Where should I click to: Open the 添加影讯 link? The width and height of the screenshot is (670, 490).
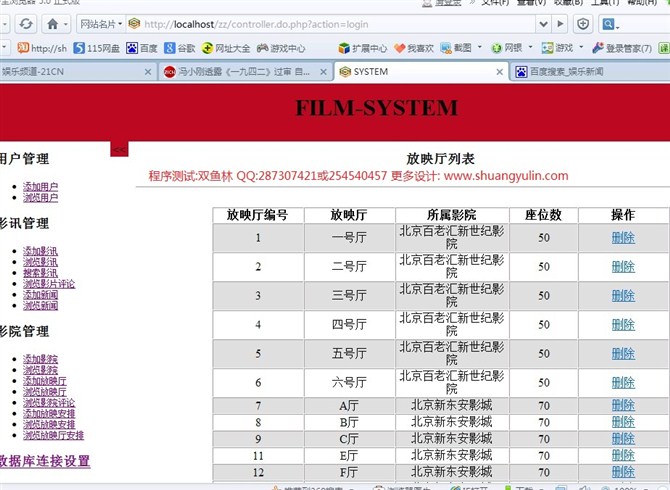pos(41,251)
